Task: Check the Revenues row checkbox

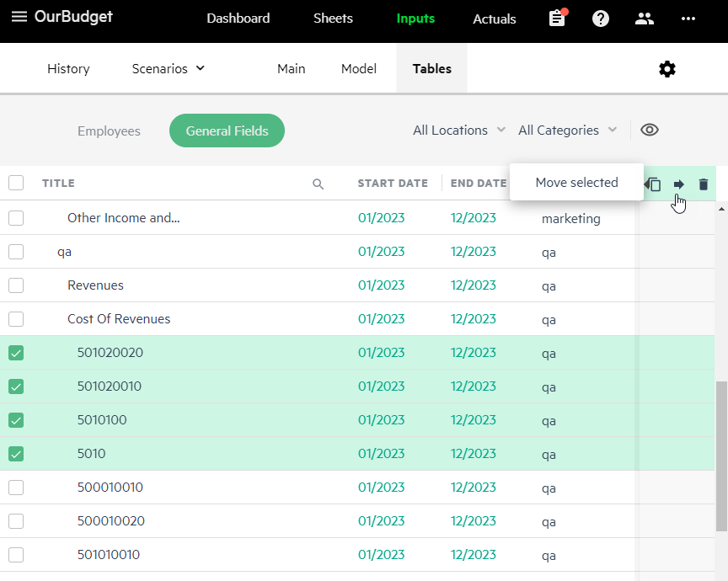Action: coord(16,285)
